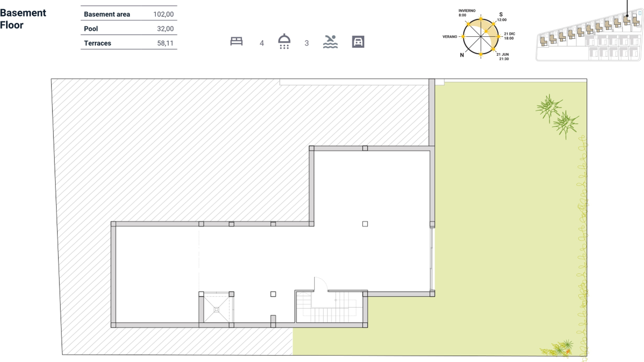
Task: Select the garage/parking icon
Action: coord(358,42)
